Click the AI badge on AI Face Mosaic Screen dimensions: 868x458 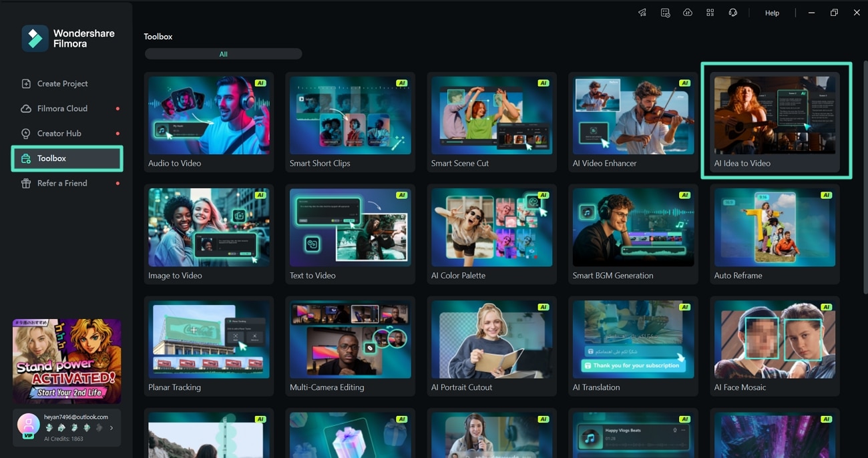coord(827,308)
